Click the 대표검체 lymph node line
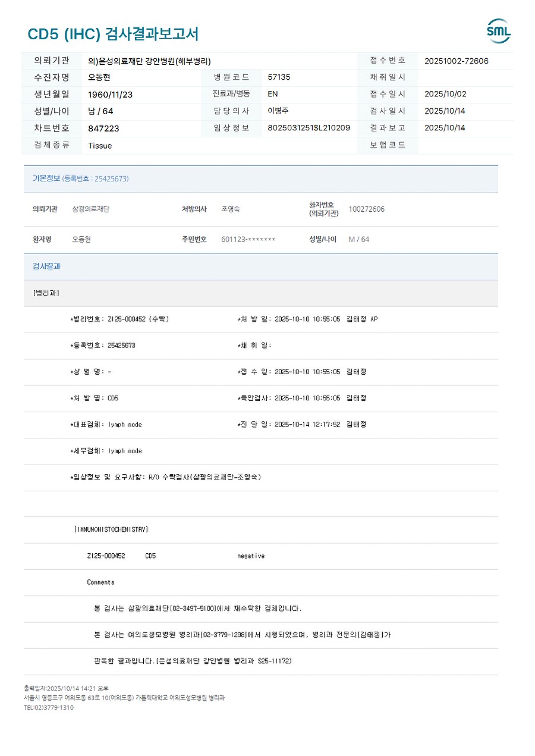The height and width of the screenshot is (756, 535). tap(106, 425)
